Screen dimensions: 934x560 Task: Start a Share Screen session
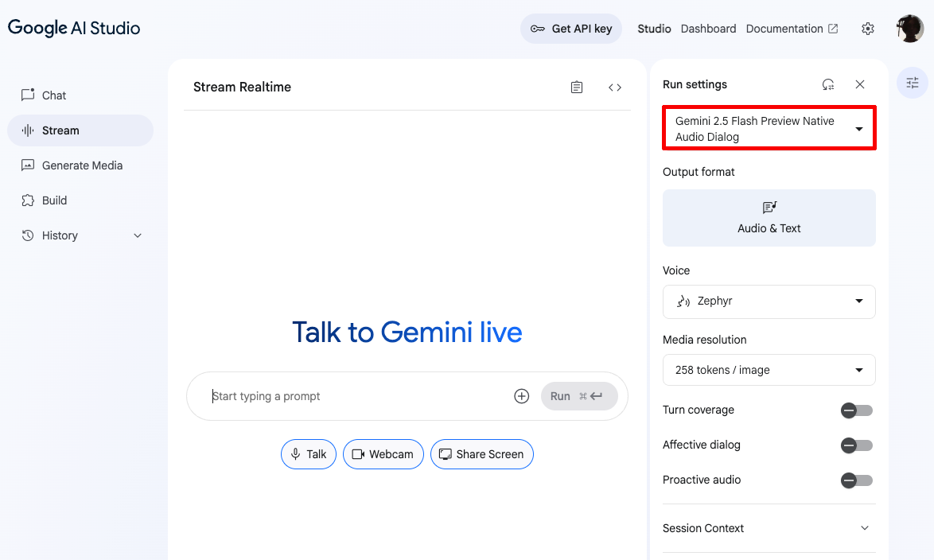(x=481, y=454)
